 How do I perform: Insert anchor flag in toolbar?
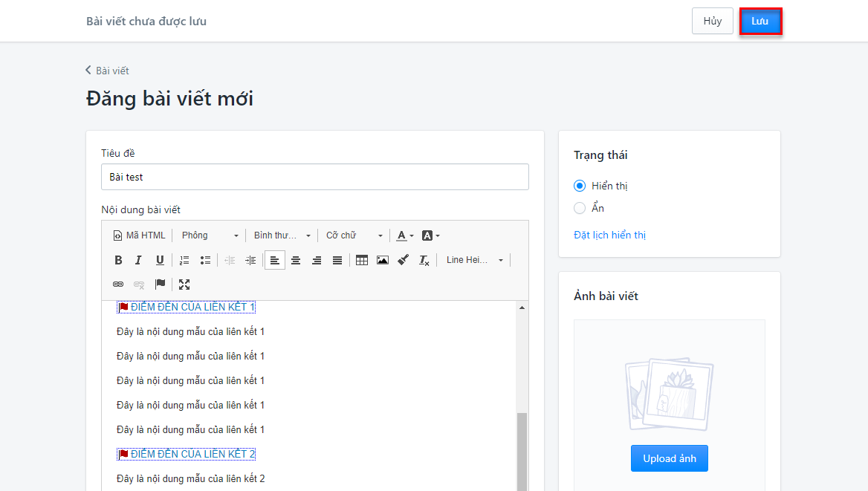click(x=160, y=284)
